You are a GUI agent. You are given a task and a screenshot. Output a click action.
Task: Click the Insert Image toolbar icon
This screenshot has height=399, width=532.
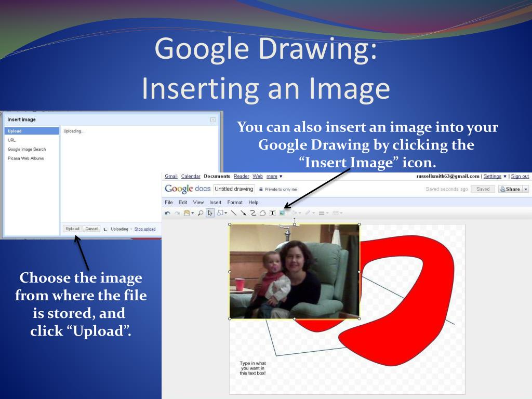(282, 213)
